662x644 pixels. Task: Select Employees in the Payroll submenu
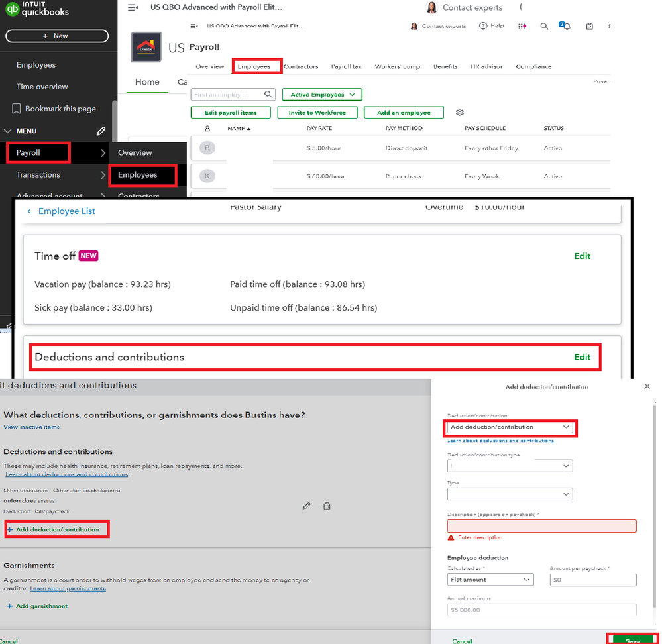138,175
